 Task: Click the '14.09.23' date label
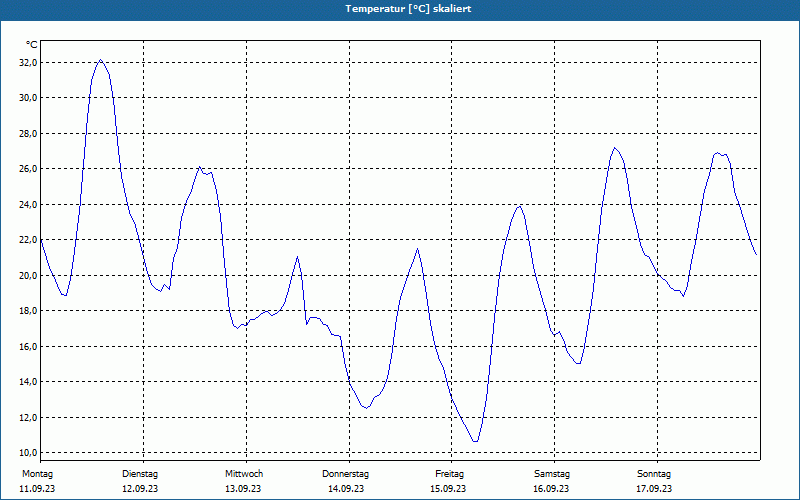tap(346, 489)
